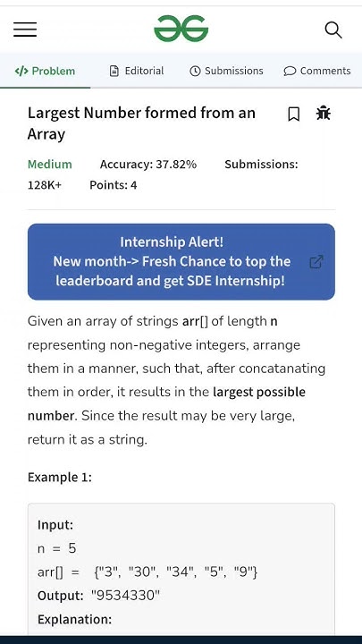Click the external link icon in banner
Screen dimensions: 362x644
click(316, 261)
